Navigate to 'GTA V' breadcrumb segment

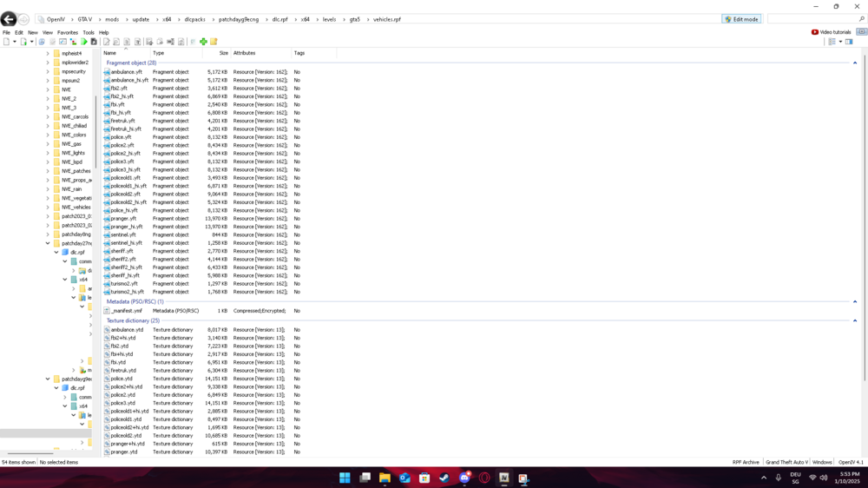[85, 19]
